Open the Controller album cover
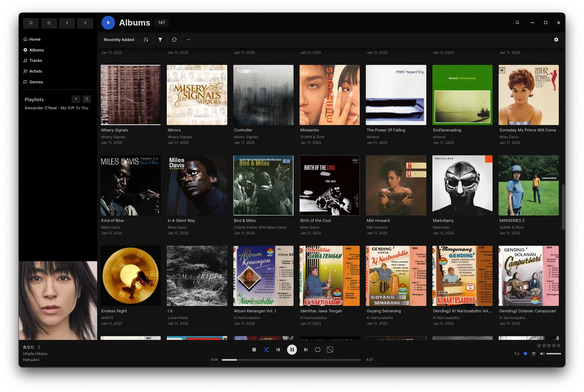Viewport: 584px width, 392px height. pos(263,95)
